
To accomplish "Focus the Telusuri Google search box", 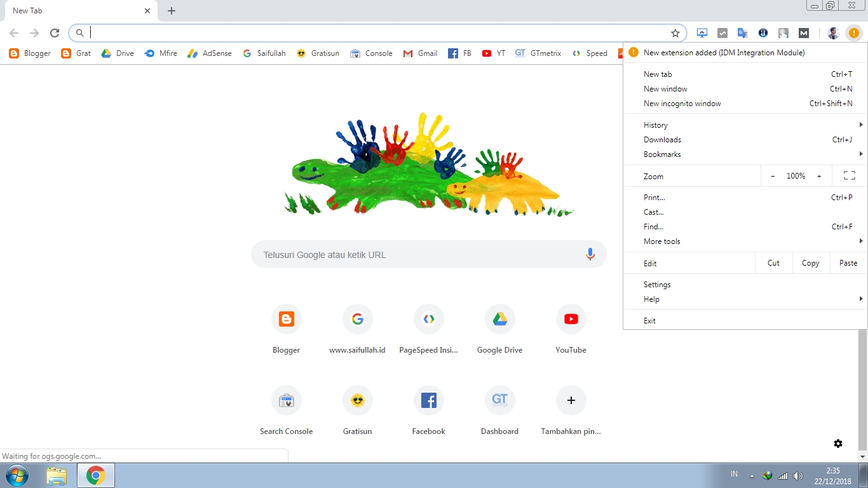I will click(x=429, y=255).
